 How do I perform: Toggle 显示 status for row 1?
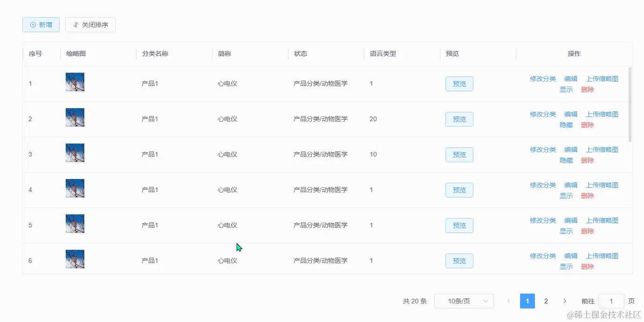[x=566, y=89]
